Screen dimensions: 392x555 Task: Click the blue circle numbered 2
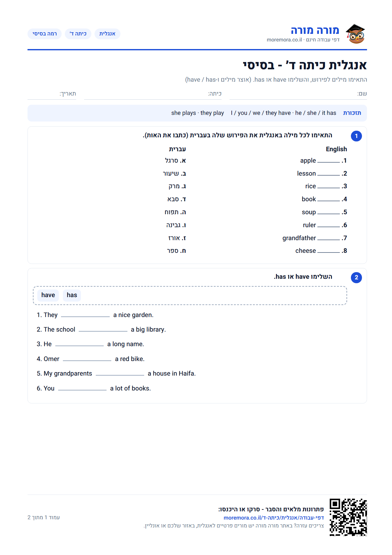point(356,277)
